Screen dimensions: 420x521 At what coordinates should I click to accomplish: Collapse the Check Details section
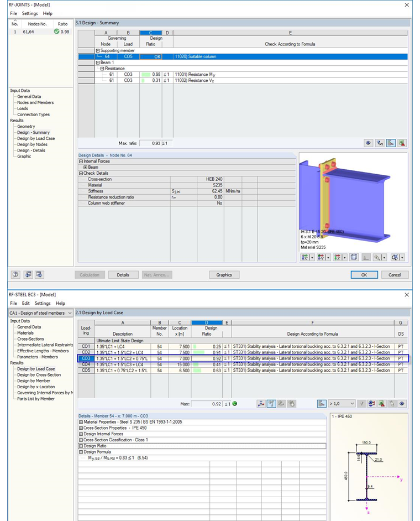click(81, 173)
